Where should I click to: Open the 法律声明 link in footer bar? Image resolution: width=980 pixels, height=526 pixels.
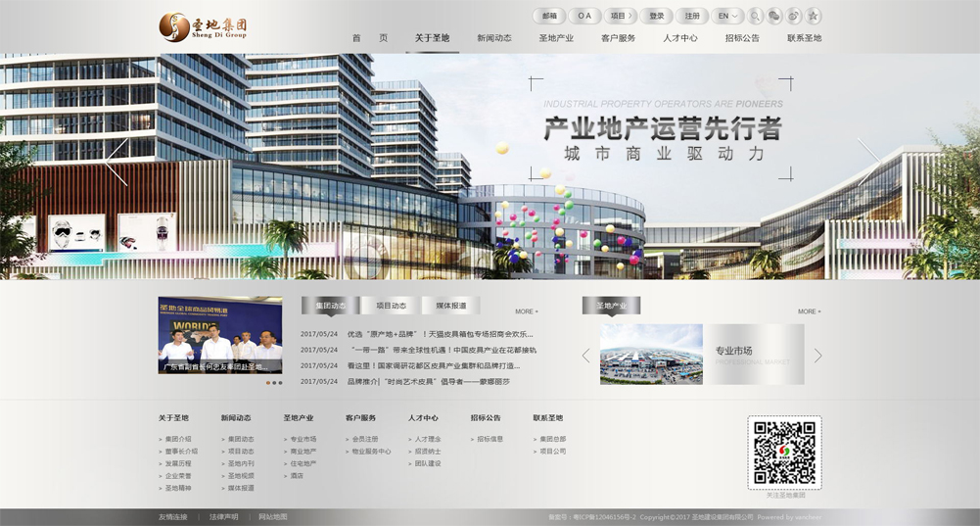click(x=223, y=517)
